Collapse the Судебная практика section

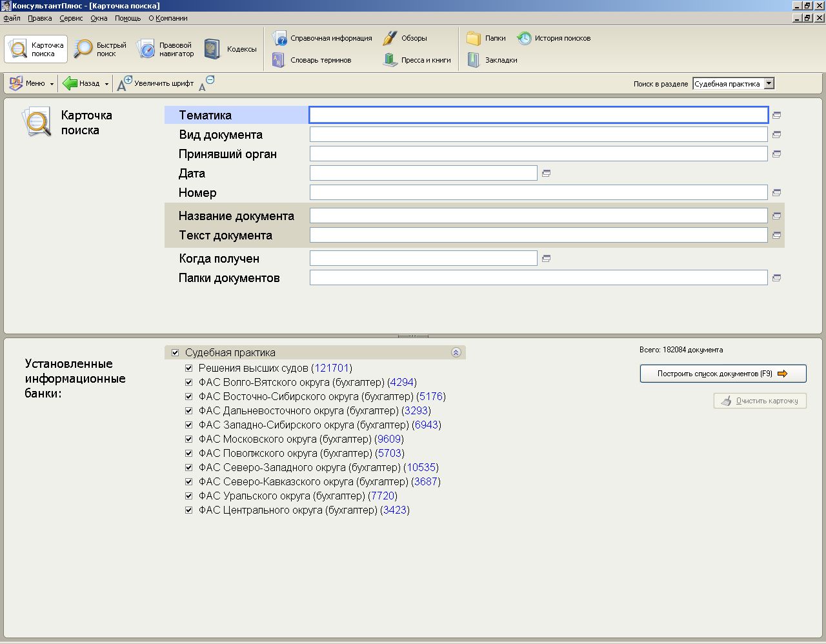click(456, 352)
